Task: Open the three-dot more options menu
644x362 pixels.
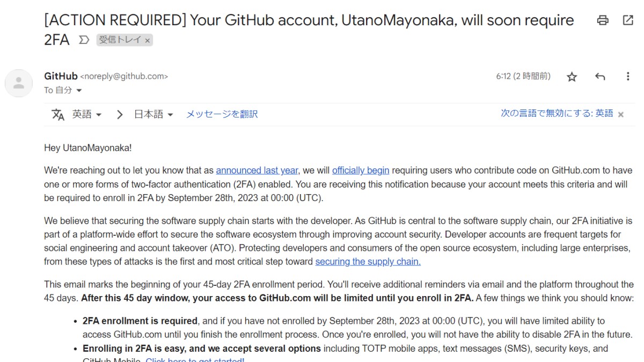Action: coord(628,77)
